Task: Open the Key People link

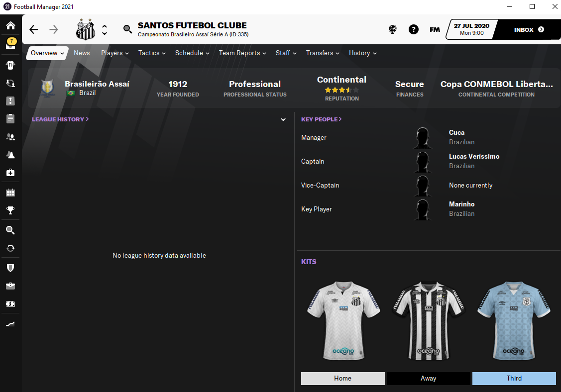Action: coord(321,119)
